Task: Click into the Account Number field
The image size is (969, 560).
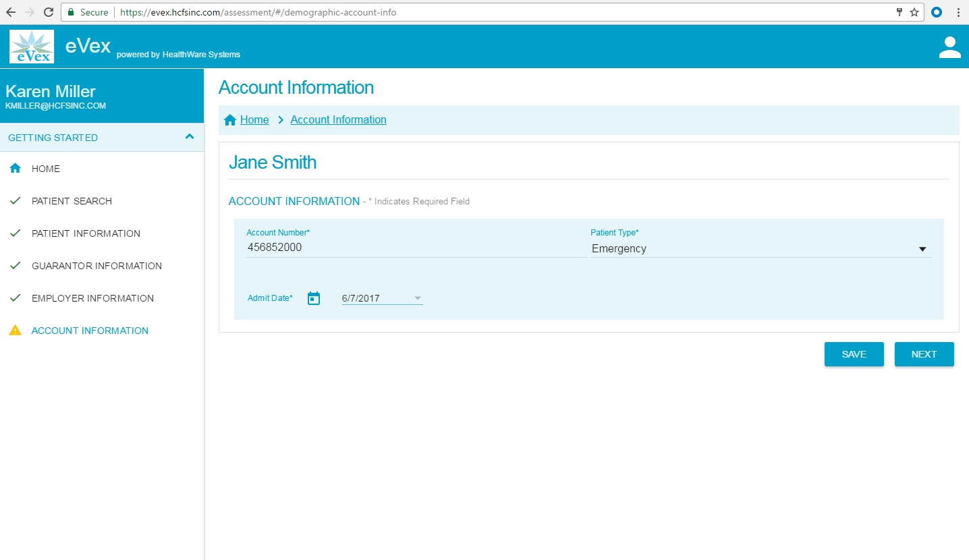Action: pos(416,248)
